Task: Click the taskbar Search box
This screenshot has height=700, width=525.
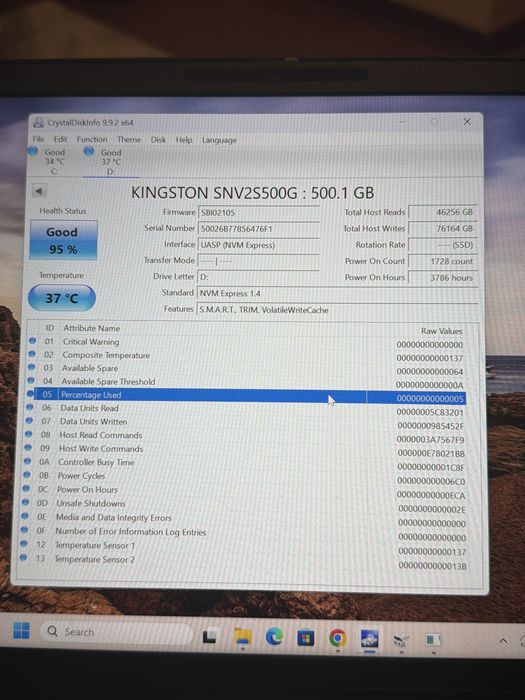Action: pos(117,632)
